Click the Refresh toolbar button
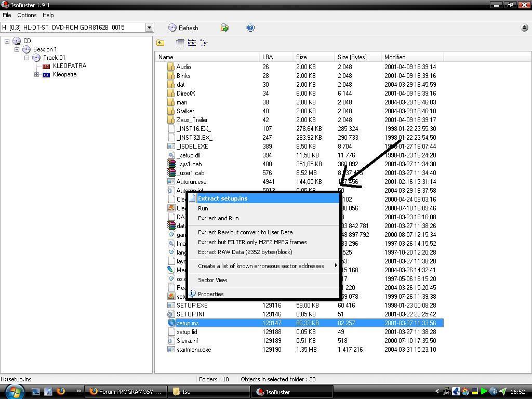Screen dimensions: 532x399 (183, 28)
